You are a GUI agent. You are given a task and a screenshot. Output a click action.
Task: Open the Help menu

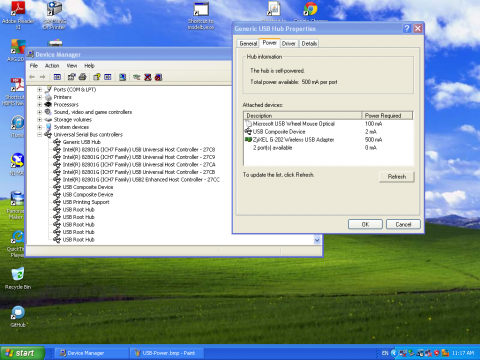tap(89, 66)
